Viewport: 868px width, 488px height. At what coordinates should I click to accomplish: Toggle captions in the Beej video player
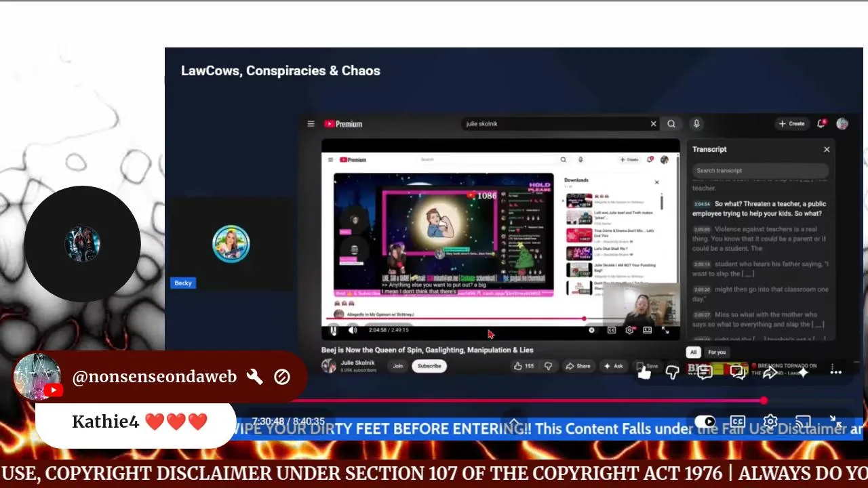[612, 330]
